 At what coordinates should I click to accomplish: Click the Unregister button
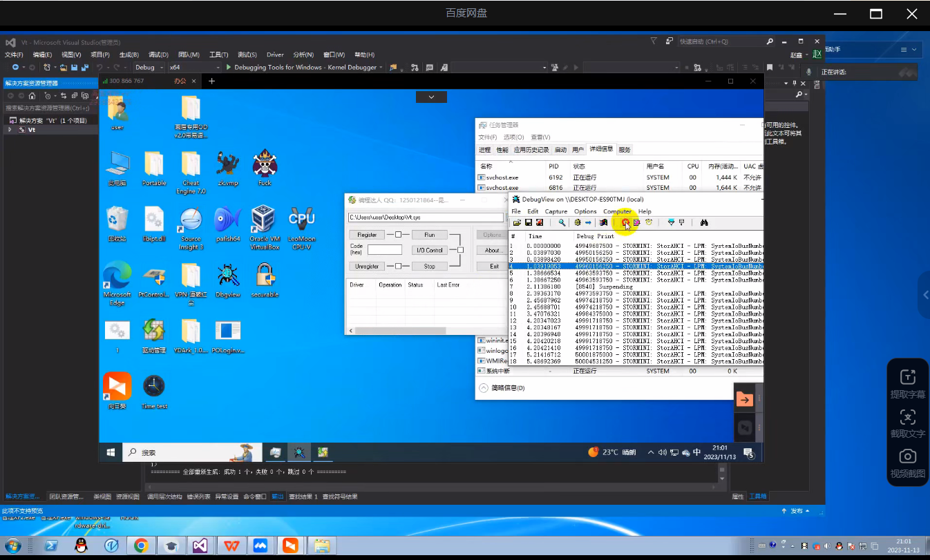(x=367, y=266)
